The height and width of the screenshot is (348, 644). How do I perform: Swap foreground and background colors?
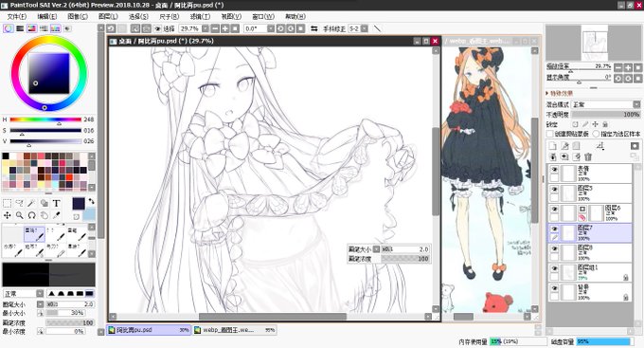[91, 201]
